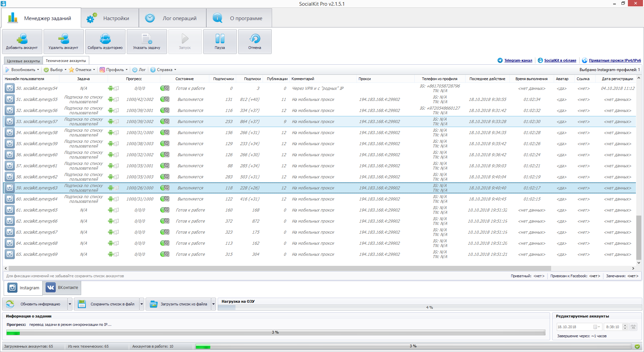Toggle the state switch for socialkit.synergy61
Screen dimensions: 644x352
165,166
